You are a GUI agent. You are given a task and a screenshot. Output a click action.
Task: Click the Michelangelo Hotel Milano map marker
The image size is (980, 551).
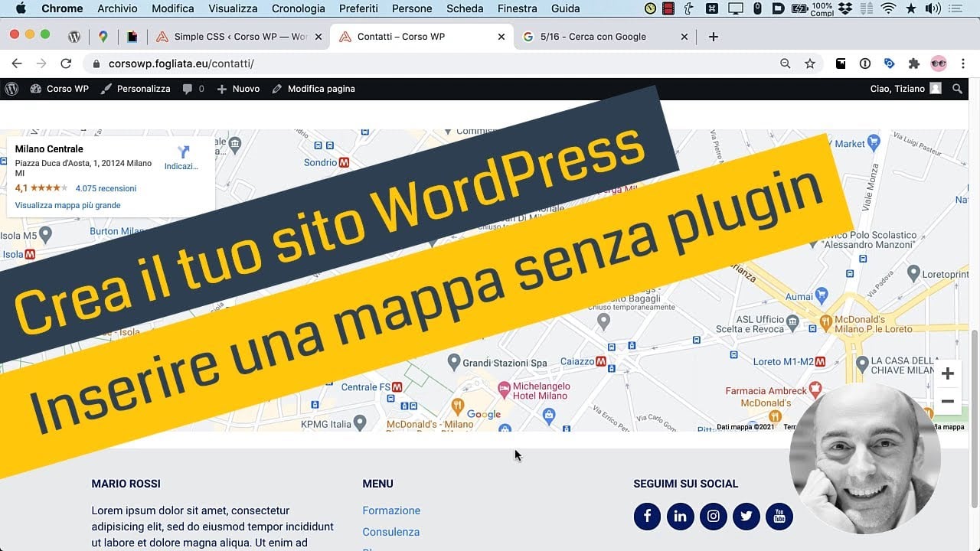tap(505, 390)
